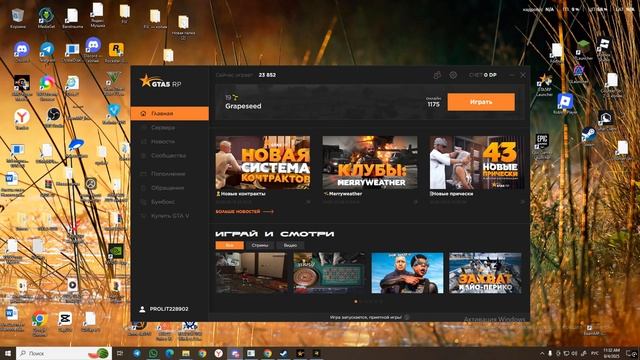Open the Windows Start menu
Image resolution: width=640 pixels, height=360 pixels.
[7, 353]
